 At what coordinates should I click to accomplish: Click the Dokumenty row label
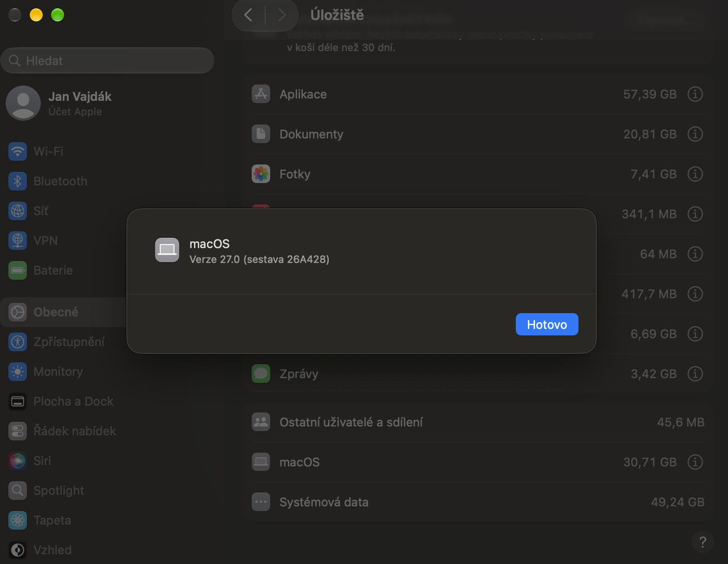click(312, 134)
